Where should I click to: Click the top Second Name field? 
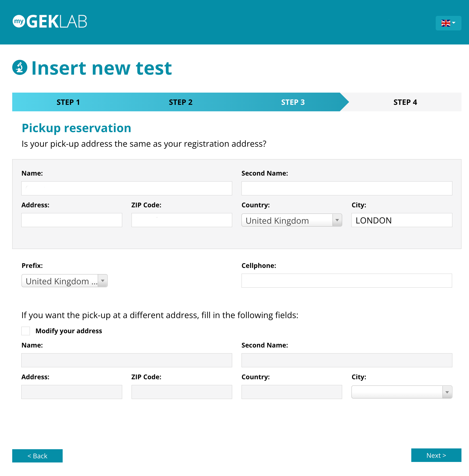point(347,188)
